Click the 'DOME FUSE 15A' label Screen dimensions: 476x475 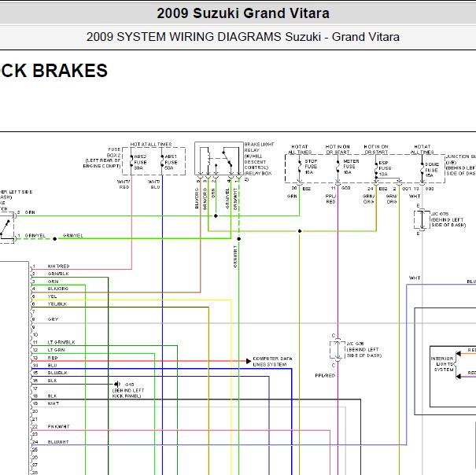[432, 170]
